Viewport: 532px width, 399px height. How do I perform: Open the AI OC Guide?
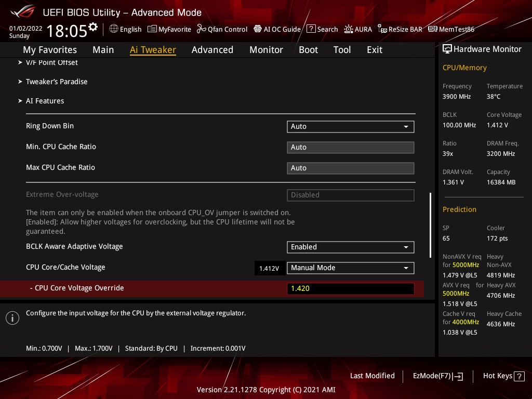point(277,29)
